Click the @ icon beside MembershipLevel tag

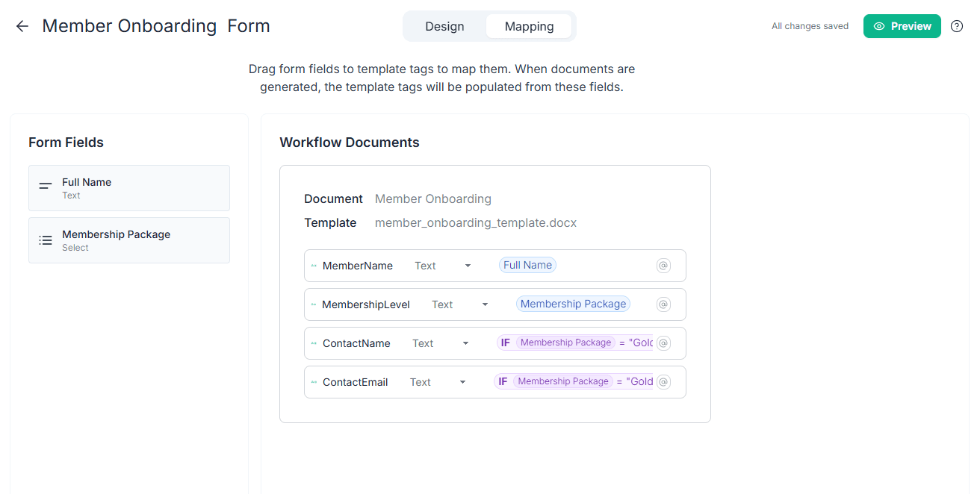663,304
